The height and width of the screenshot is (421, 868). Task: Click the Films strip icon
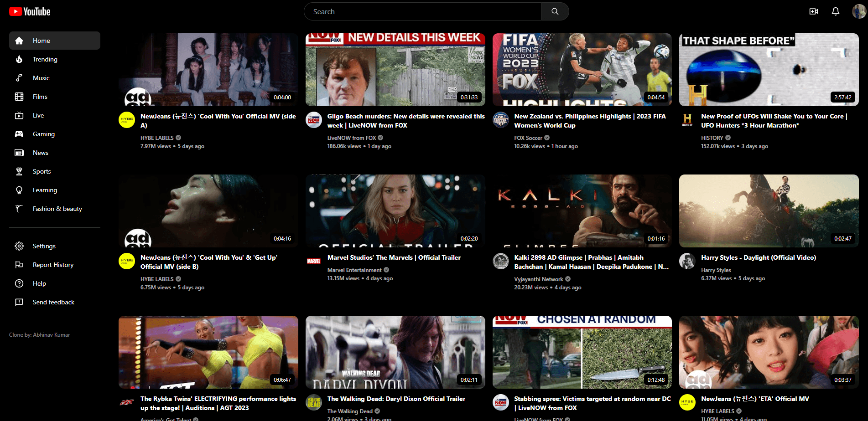(x=19, y=97)
